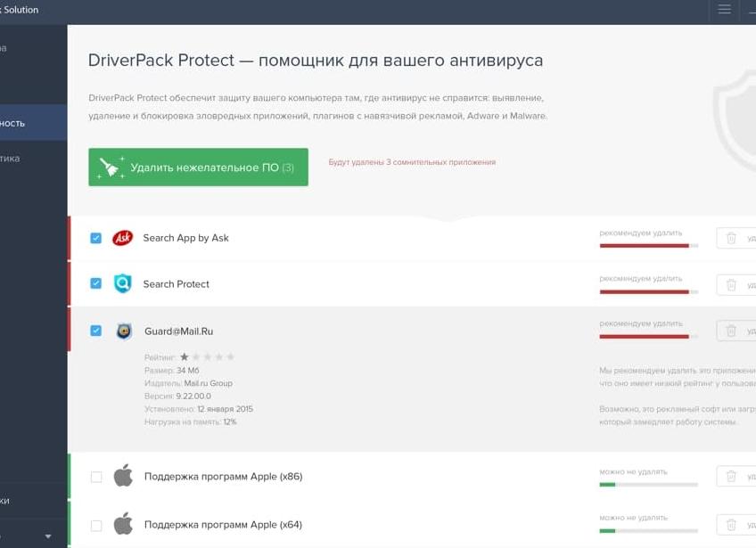756x548 pixels.
Task: Click size value '34 Мб'
Action: tap(188, 370)
